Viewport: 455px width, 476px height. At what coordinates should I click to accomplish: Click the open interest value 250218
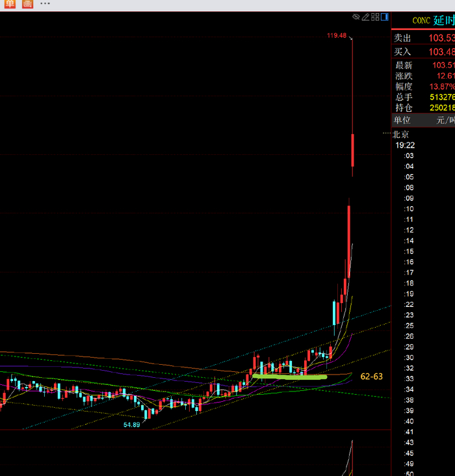click(442, 108)
